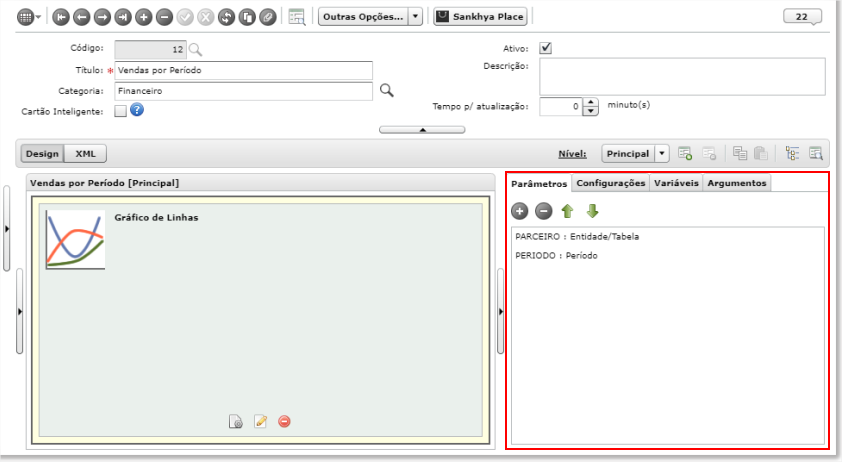Click the Código field

[x=150, y=49]
